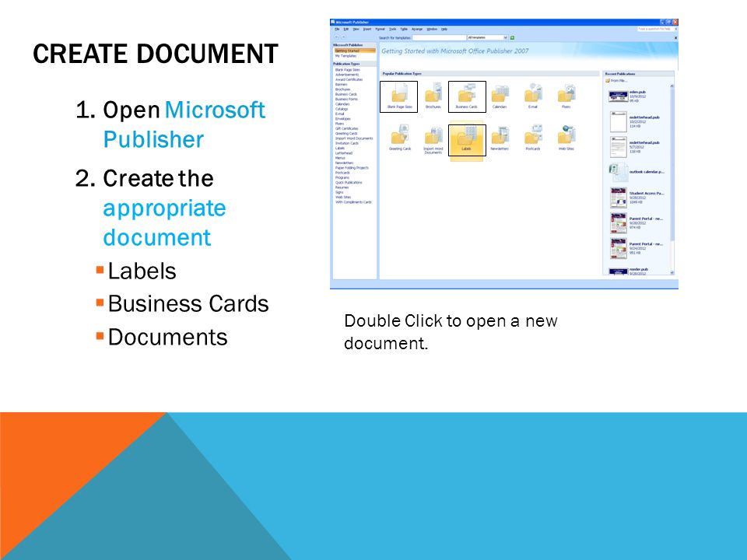
Task: Choose Business Forms in Publication Types list
Action: [x=346, y=99]
